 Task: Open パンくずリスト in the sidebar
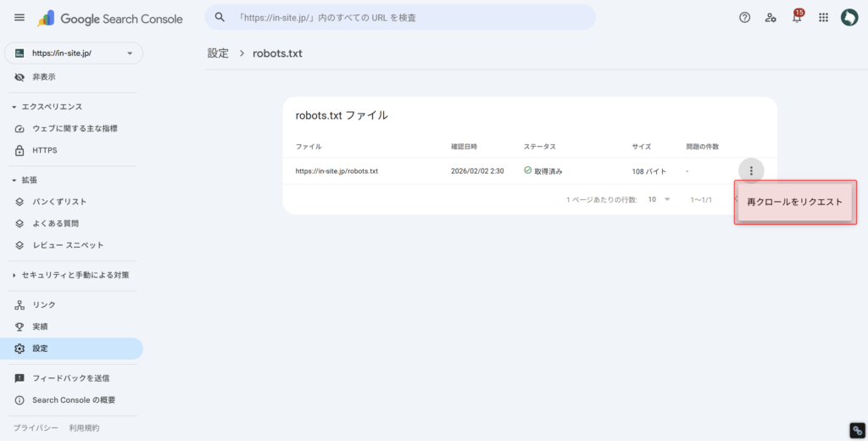point(59,202)
